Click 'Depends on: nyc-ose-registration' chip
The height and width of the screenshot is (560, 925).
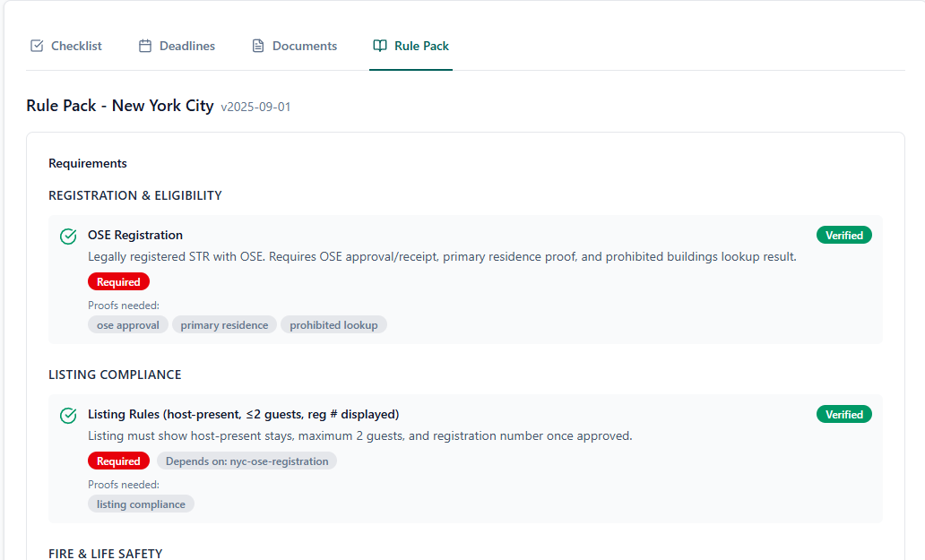click(246, 461)
